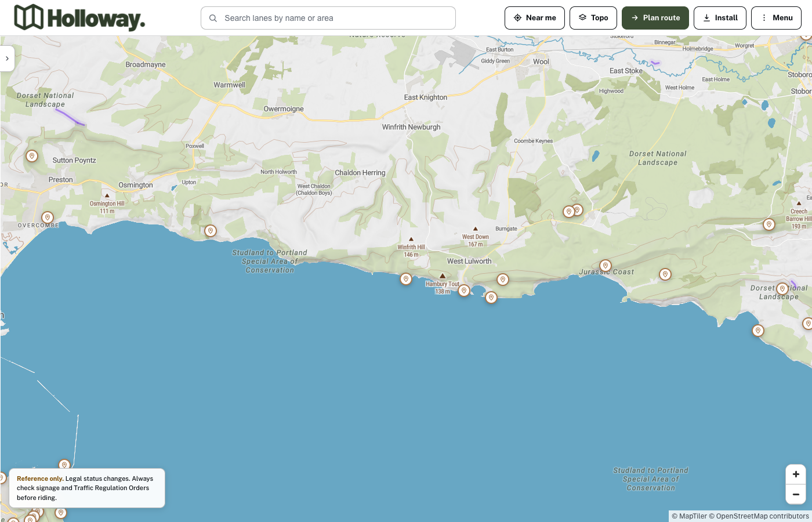Viewport: 812px width, 522px height.
Task: Select lane marker south of Upton
Action: 211,231
